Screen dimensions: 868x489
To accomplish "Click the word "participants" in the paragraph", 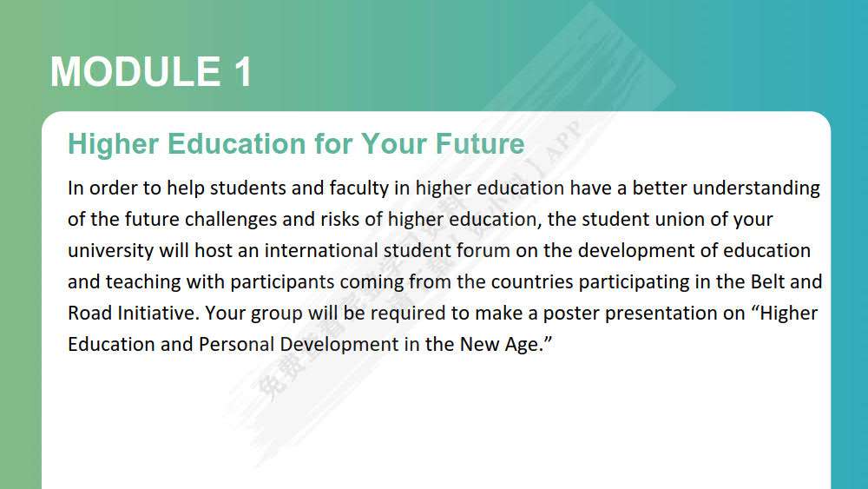I will [282, 282].
